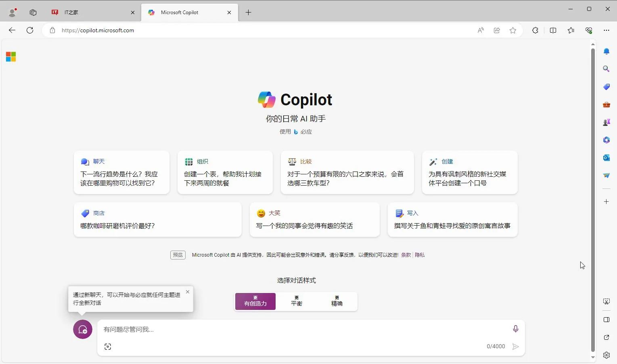The image size is (617, 364).
Task: Start a new topic with the purple chat icon
Action: point(82,329)
